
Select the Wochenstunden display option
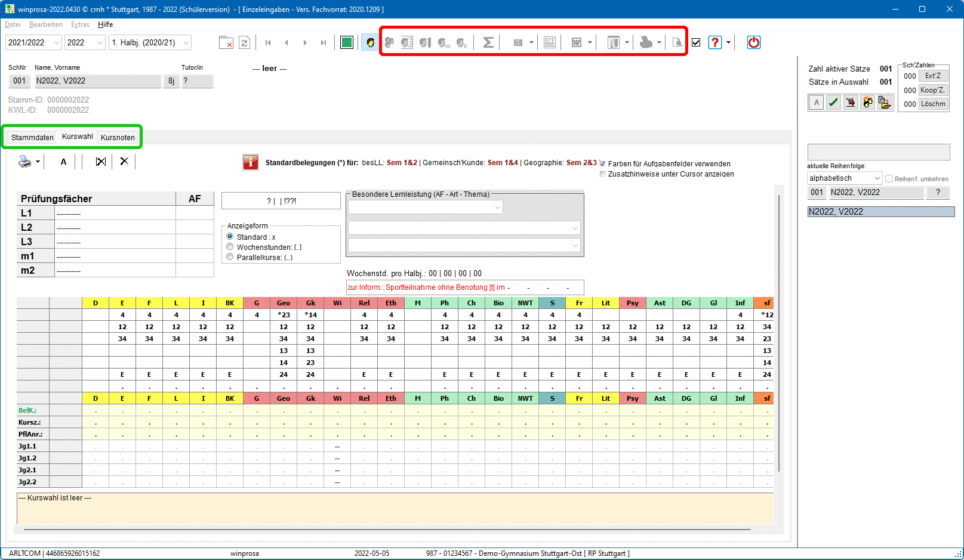pyautogui.click(x=230, y=247)
